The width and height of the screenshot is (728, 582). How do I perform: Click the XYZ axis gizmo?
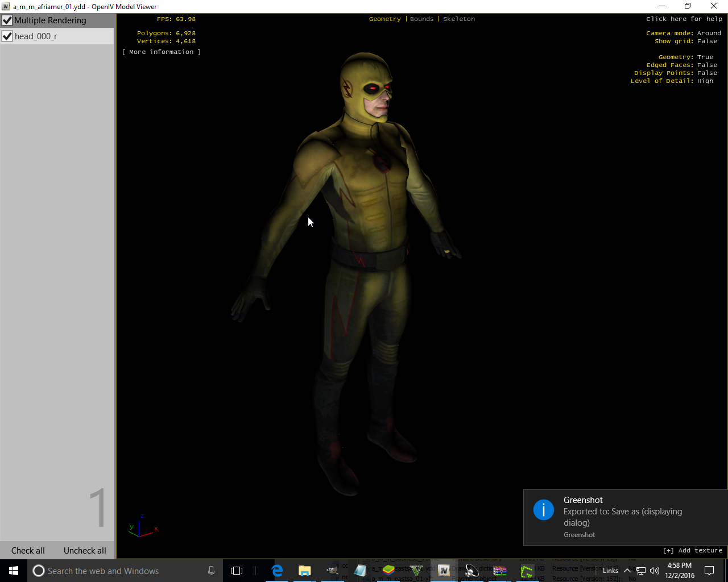point(143,526)
